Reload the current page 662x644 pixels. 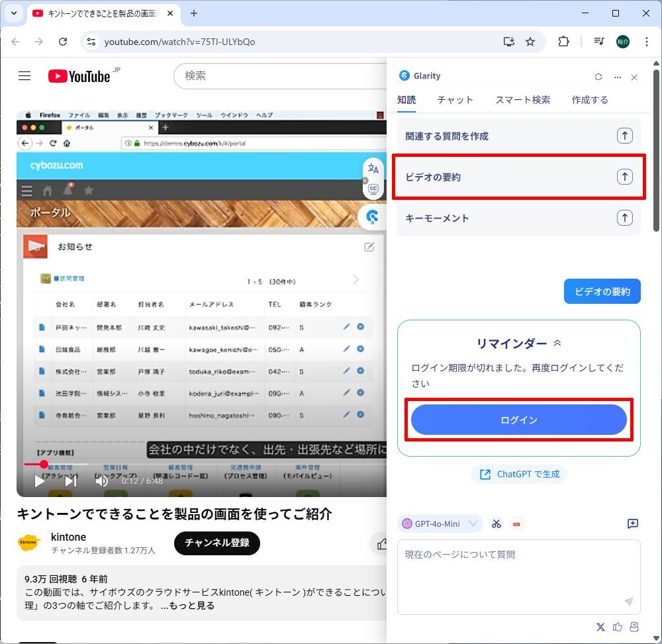tap(63, 41)
